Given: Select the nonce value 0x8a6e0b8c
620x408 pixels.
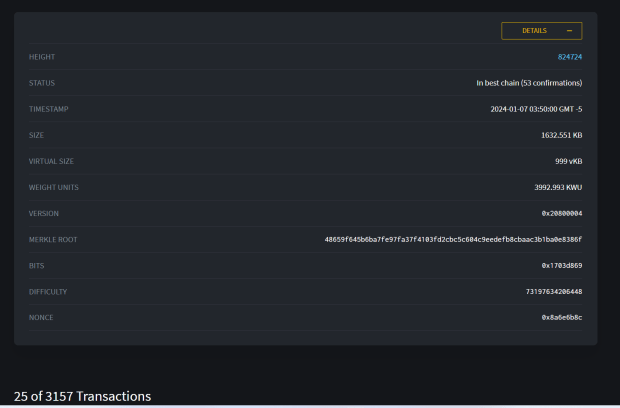Looking at the screenshot, I should [x=561, y=318].
